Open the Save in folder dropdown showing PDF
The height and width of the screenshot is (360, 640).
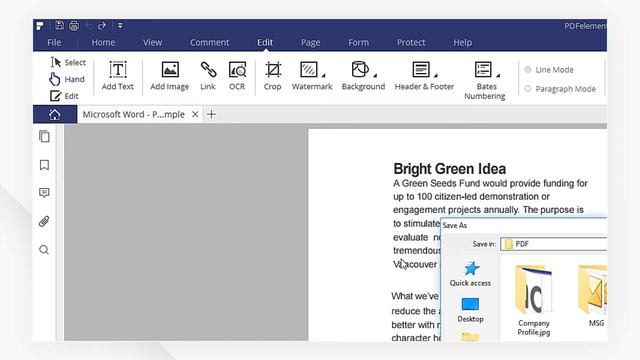[553, 244]
